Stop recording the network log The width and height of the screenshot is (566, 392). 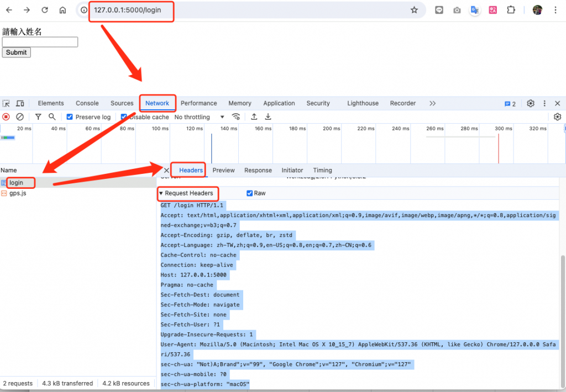click(x=6, y=117)
